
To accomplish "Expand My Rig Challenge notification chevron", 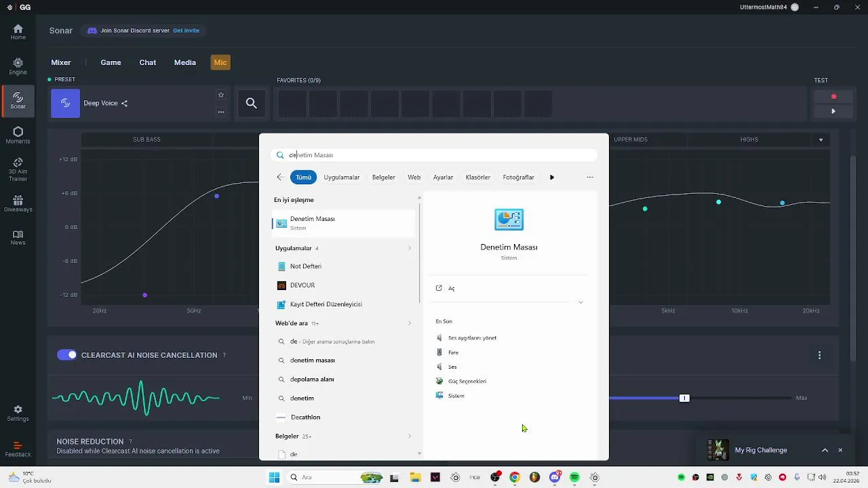I will click(x=825, y=450).
